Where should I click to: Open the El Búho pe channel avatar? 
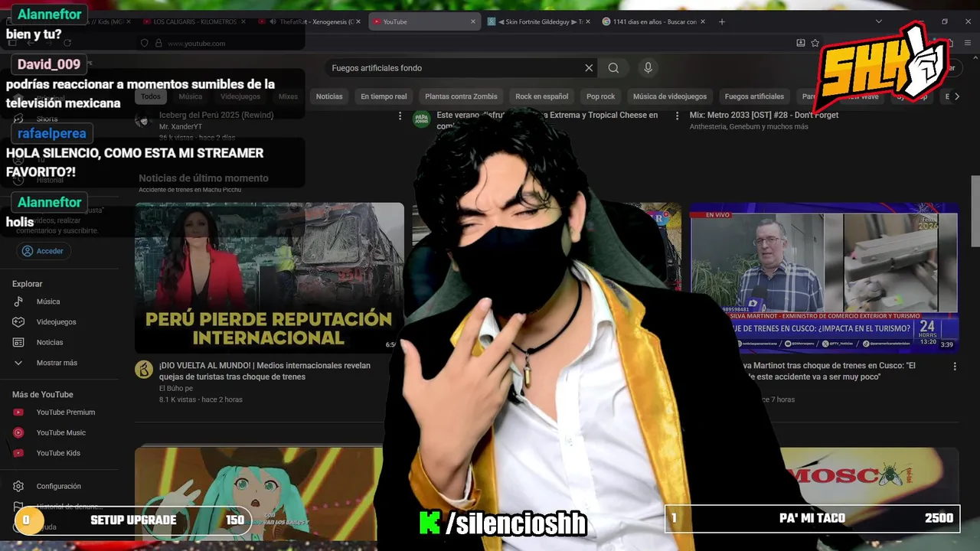tap(144, 370)
